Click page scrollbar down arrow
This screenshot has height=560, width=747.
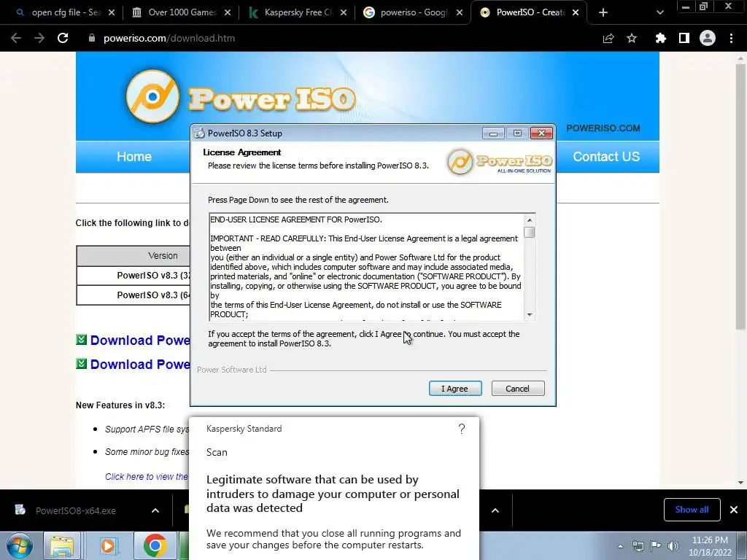point(740,483)
